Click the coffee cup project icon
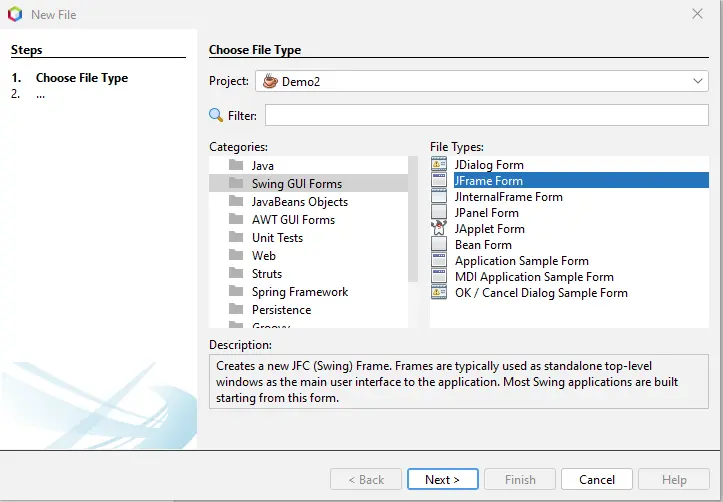The width and height of the screenshot is (723, 502). coord(270,81)
